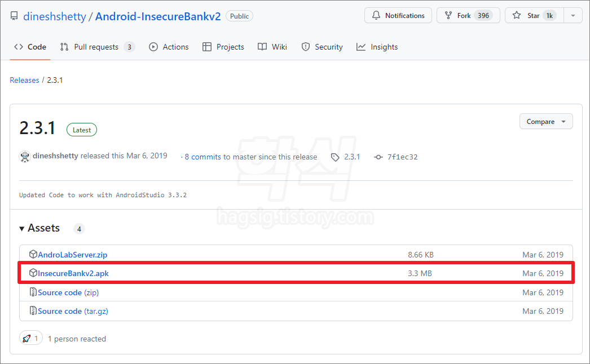Open commit 7f1ec32 link
Viewport: 590px width, 364px height.
(x=402, y=157)
